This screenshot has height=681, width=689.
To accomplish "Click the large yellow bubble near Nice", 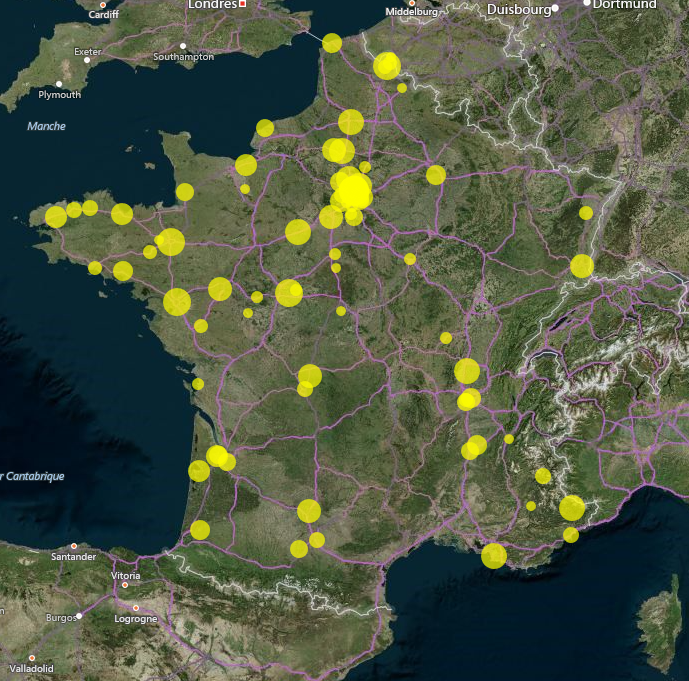I will tap(572, 508).
